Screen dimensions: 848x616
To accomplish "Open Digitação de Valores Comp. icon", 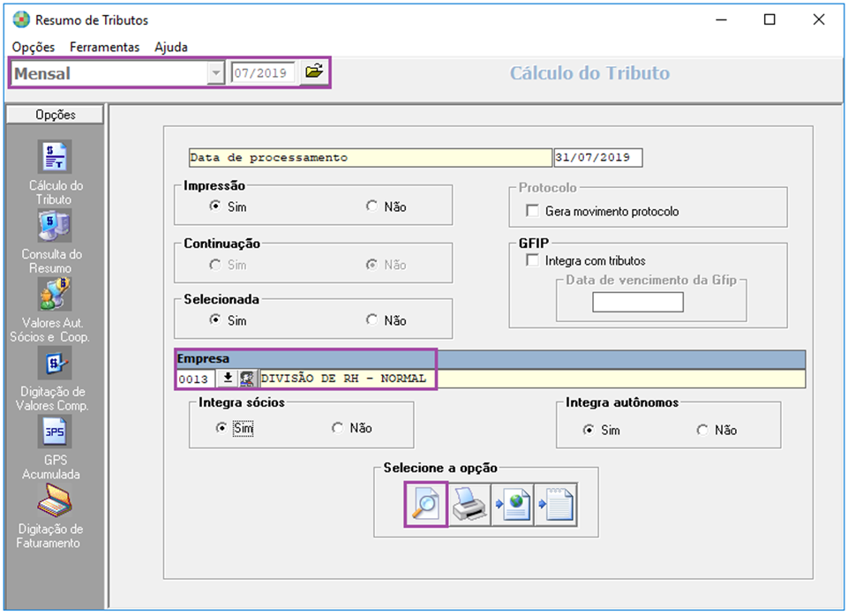I will [55, 363].
